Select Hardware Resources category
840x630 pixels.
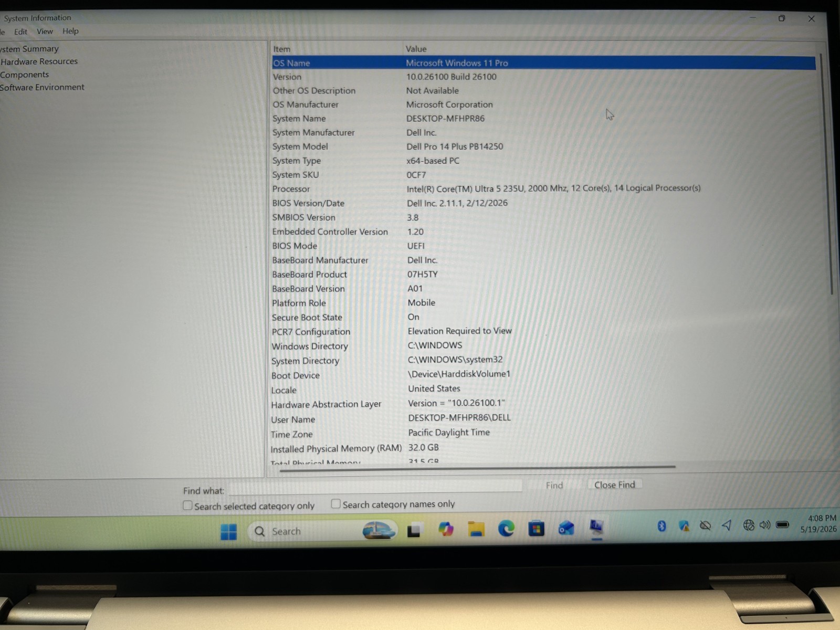(x=39, y=61)
